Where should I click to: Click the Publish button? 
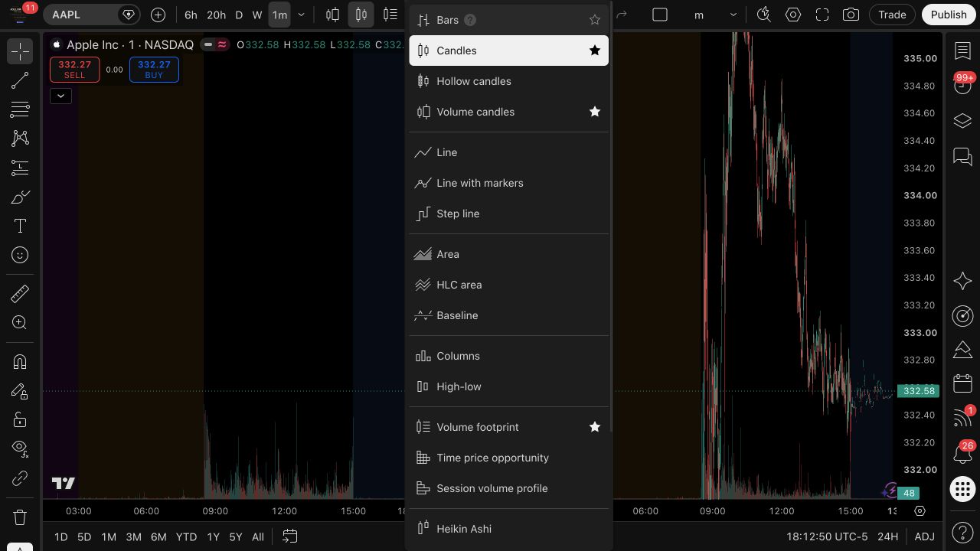pos(949,15)
